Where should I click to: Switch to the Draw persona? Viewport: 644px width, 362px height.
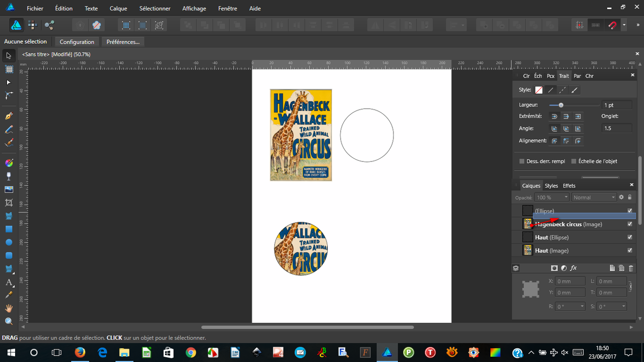point(16,25)
